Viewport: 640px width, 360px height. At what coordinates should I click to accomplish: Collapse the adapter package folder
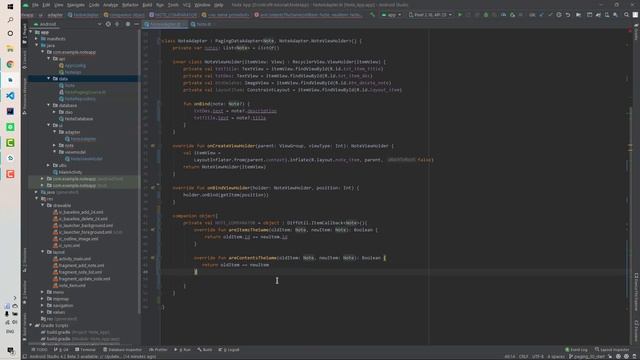54,132
